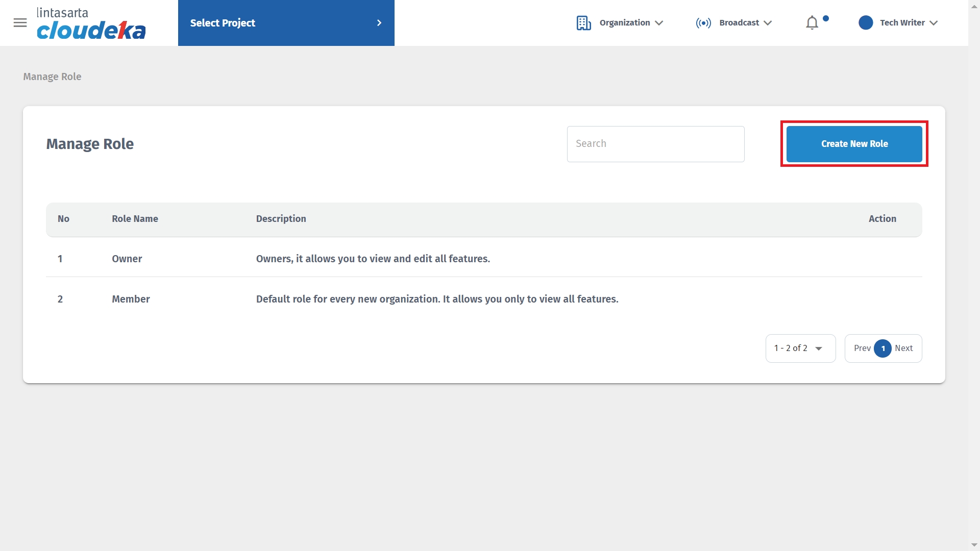The height and width of the screenshot is (551, 980).
Task: Open the notifications bell
Action: click(x=812, y=23)
